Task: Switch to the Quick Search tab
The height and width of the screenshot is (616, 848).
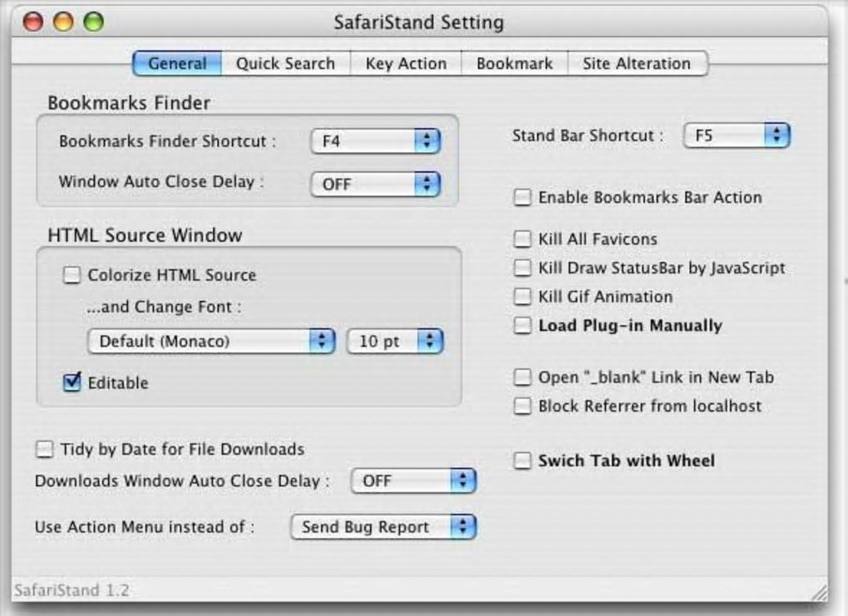Action: click(x=285, y=64)
